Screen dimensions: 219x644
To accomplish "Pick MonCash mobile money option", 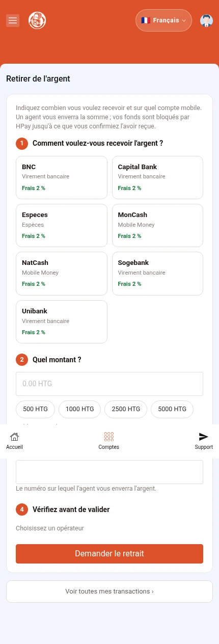I will click(157, 225).
